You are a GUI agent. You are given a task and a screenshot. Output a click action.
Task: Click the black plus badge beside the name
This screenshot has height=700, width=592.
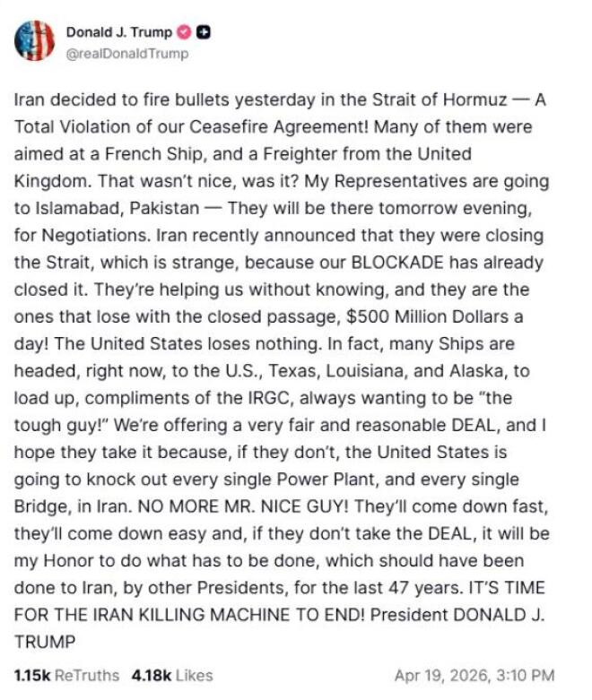[203, 32]
